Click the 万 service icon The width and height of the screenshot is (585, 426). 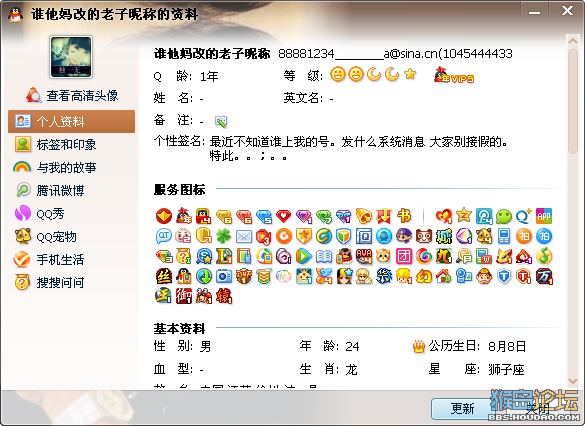[x=544, y=276]
